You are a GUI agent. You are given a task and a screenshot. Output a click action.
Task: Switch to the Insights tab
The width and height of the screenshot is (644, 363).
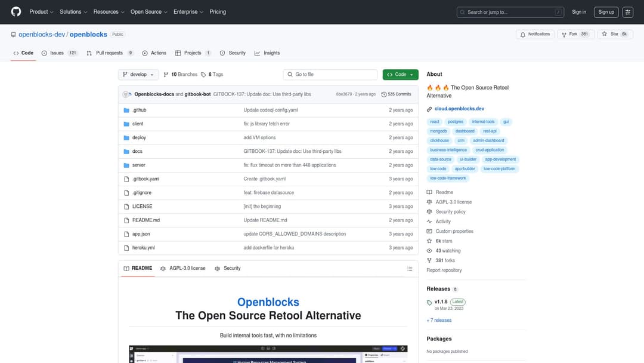point(267,53)
